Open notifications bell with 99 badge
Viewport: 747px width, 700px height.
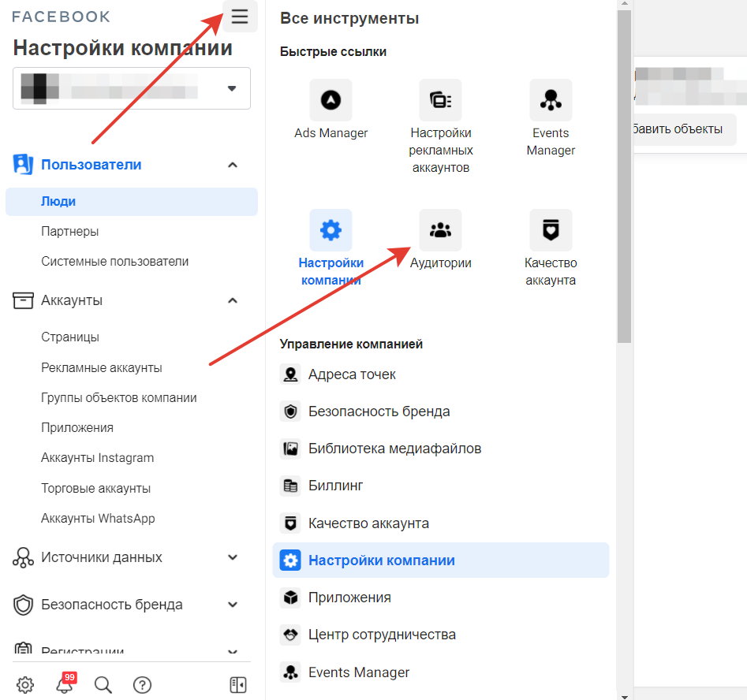point(65,683)
